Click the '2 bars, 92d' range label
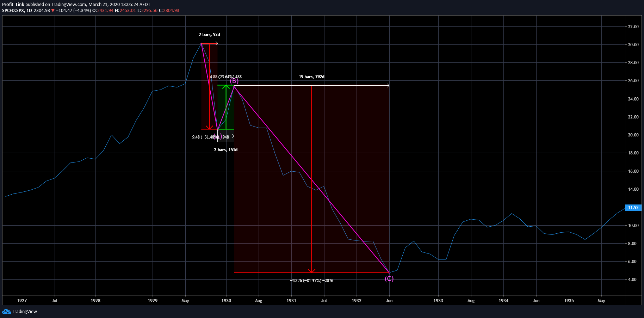 point(209,35)
